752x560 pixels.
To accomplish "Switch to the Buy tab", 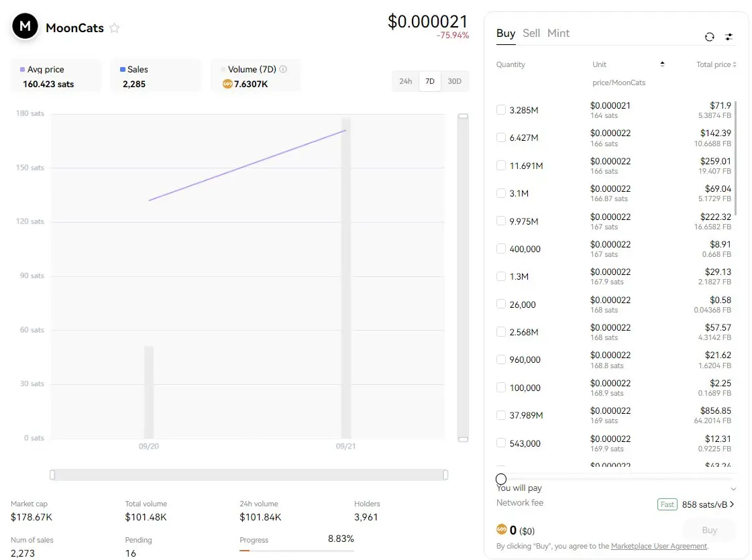I will point(506,33).
